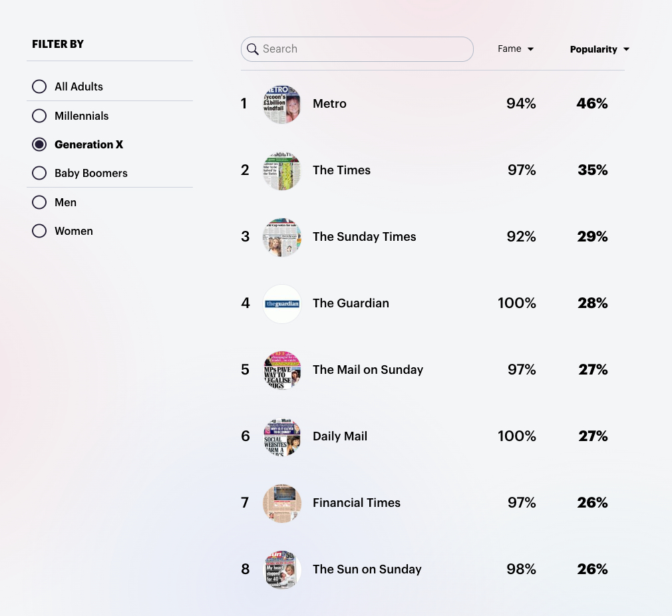Select The Mail on Sunday thumbnail
The height and width of the screenshot is (616, 672).
pyautogui.click(x=282, y=371)
